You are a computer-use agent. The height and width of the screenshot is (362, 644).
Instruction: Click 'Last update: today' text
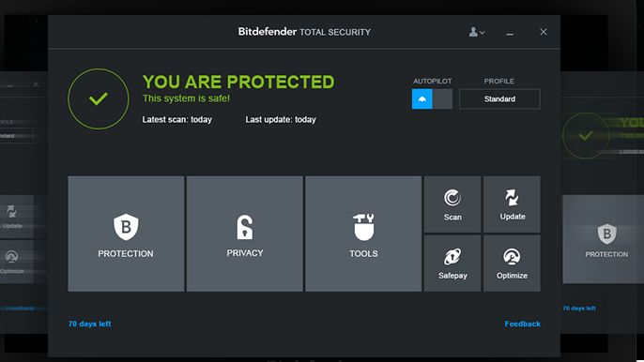pos(281,119)
